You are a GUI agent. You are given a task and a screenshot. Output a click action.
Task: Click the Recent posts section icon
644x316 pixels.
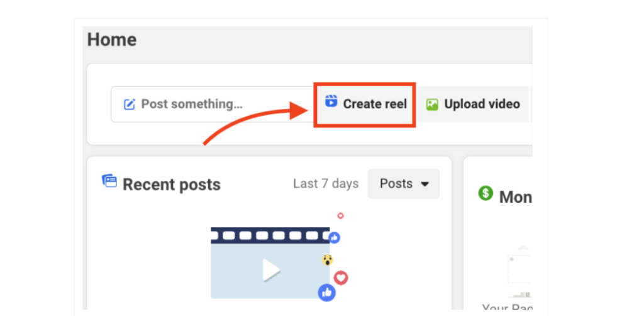pyautogui.click(x=109, y=181)
